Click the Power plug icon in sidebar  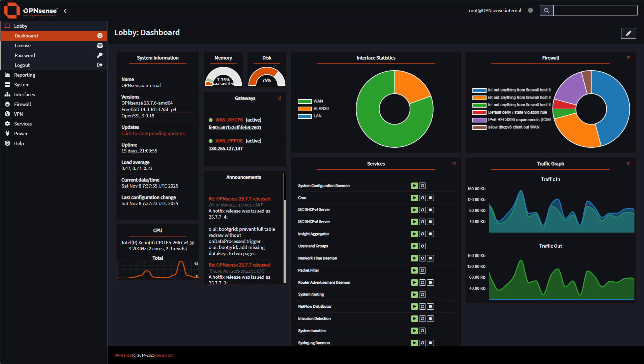coord(7,133)
